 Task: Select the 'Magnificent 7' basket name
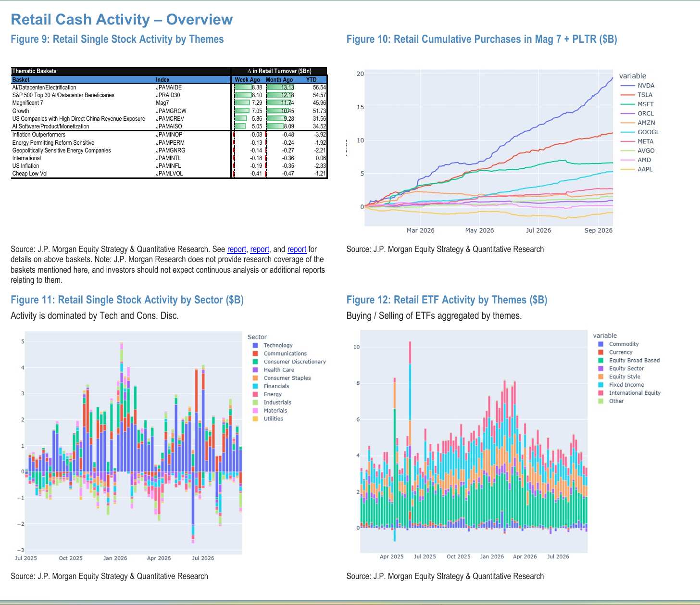click(28, 103)
